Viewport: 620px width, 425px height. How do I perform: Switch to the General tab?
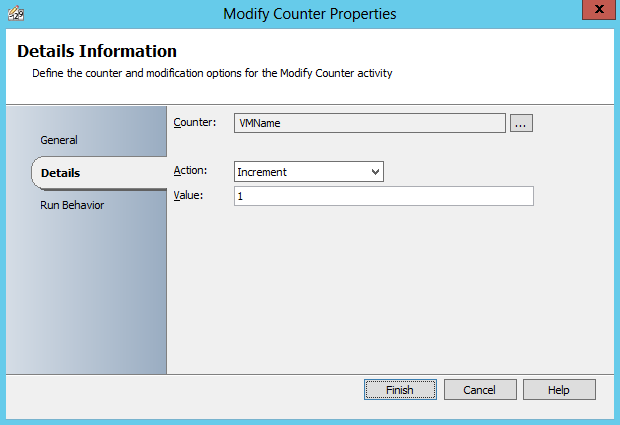(59, 140)
